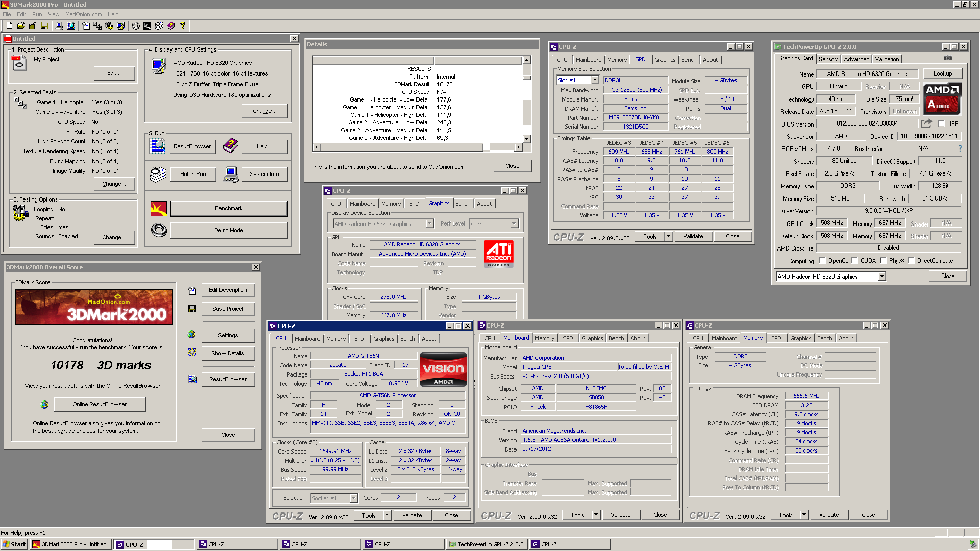
Task: Click the Save floppy disk toolbar icon
Action: 44,26
